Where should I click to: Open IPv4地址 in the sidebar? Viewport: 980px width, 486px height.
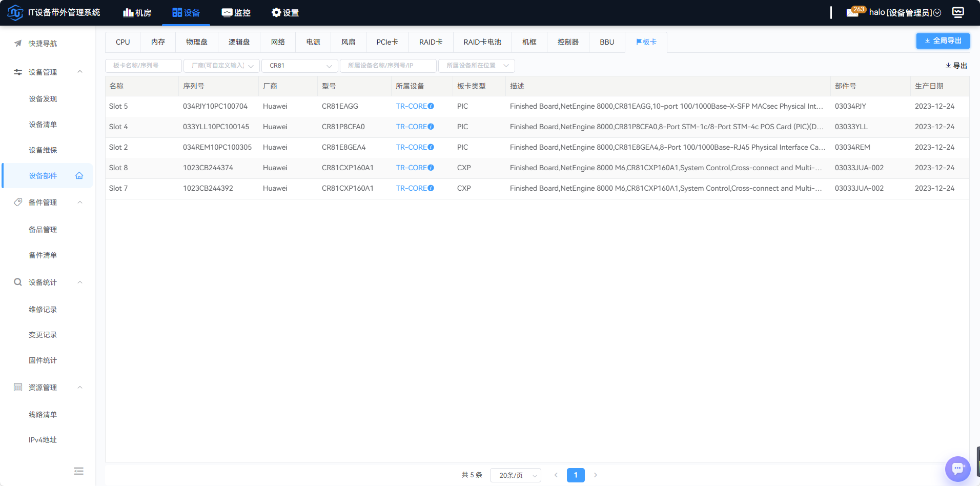(x=43, y=440)
